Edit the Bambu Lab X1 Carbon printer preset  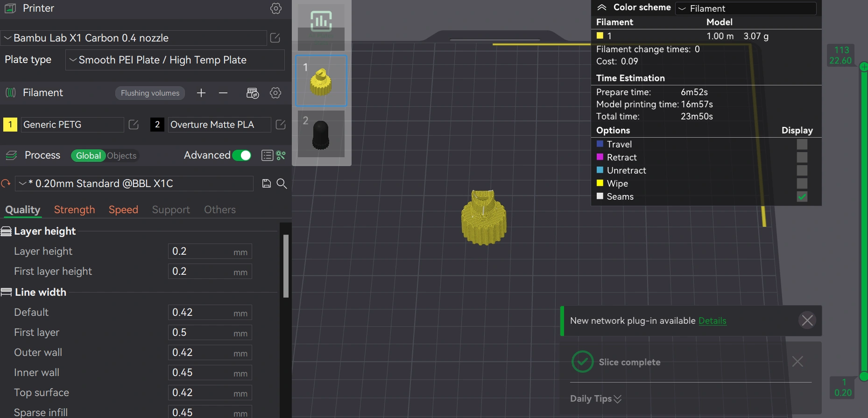[275, 38]
